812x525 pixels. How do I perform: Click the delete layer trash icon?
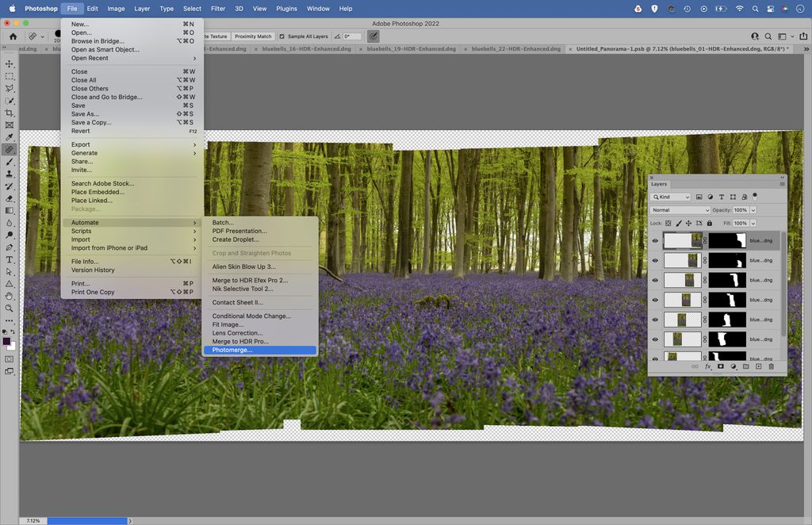[x=771, y=366]
